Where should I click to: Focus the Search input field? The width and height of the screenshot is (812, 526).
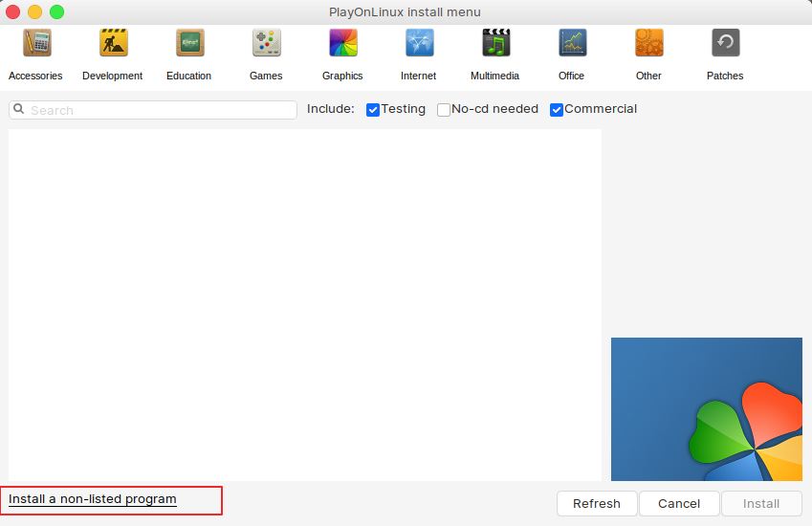(x=153, y=110)
